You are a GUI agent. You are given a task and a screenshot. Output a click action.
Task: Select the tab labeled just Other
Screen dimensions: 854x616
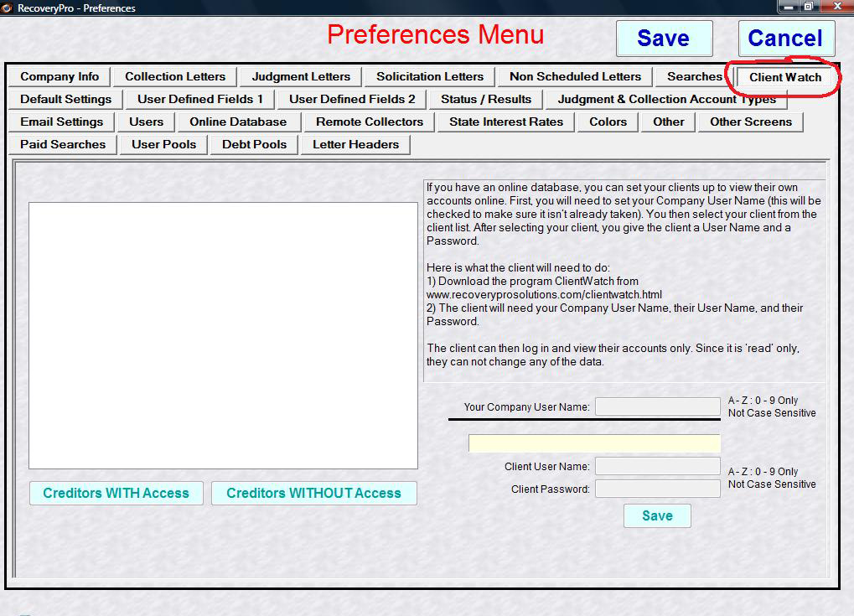coord(668,122)
